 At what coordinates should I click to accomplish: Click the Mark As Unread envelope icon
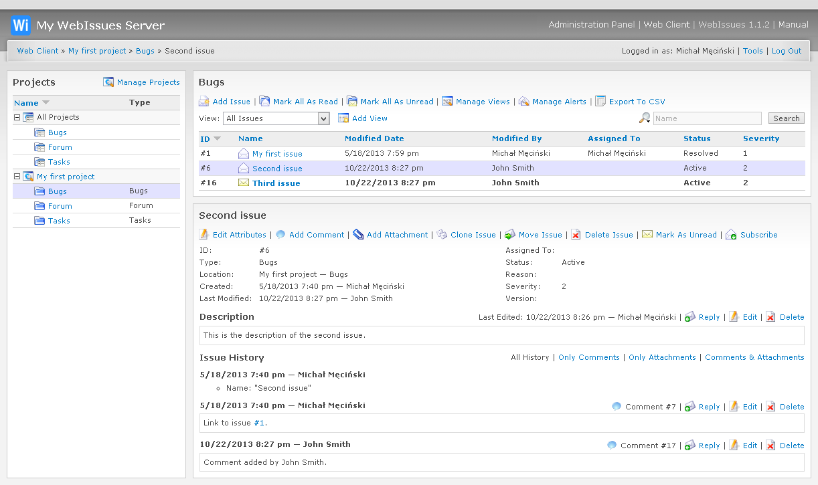click(x=647, y=234)
